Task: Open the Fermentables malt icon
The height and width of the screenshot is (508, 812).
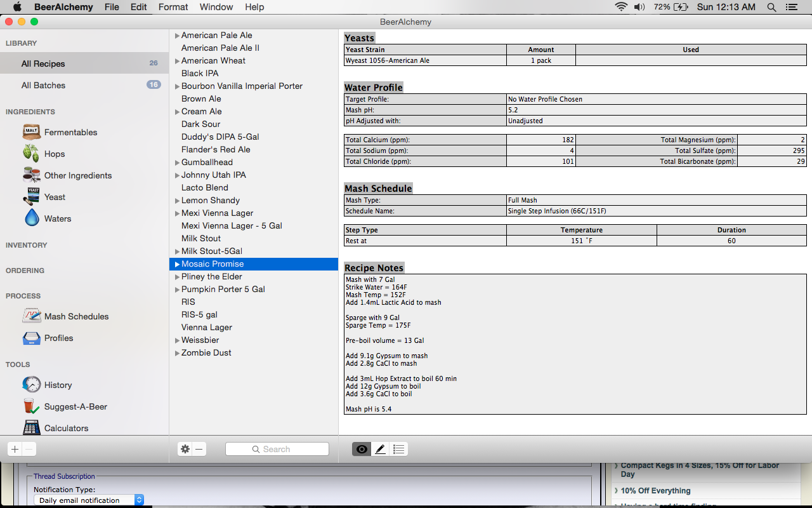Action: 32,132
